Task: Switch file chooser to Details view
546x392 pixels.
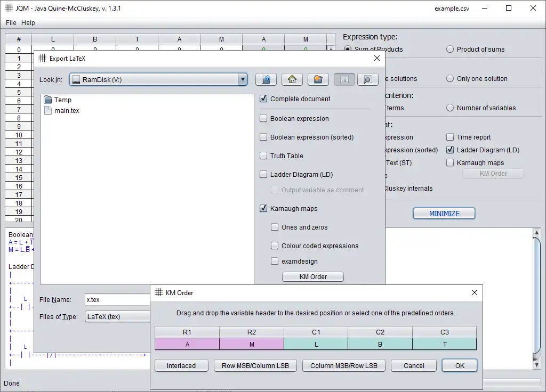Action: click(x=368, y=80)
